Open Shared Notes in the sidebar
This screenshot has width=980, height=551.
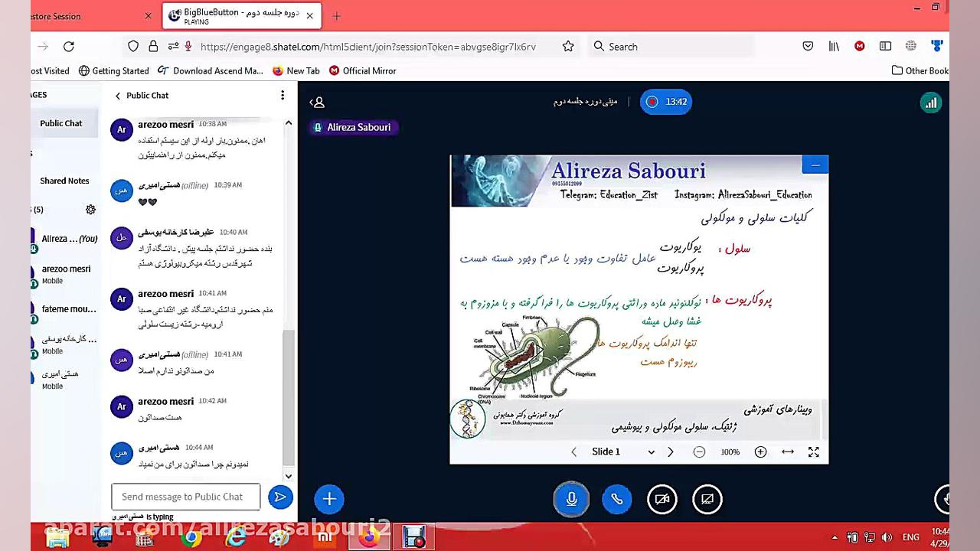64,181
